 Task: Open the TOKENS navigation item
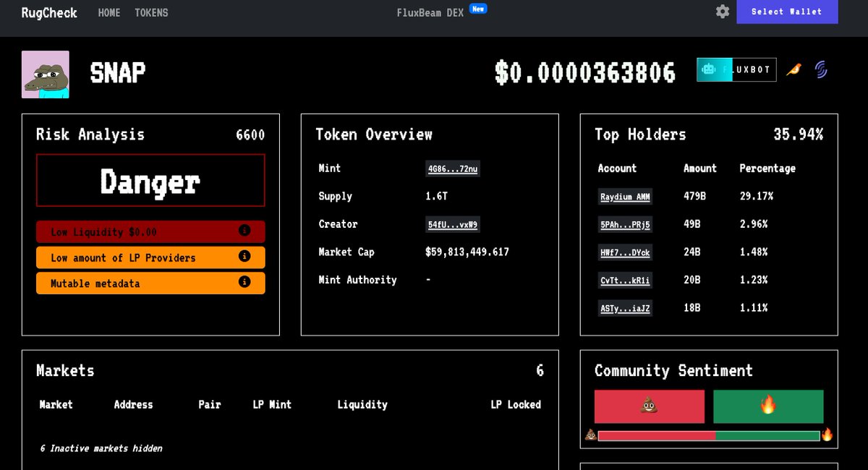tap(151, 12)
